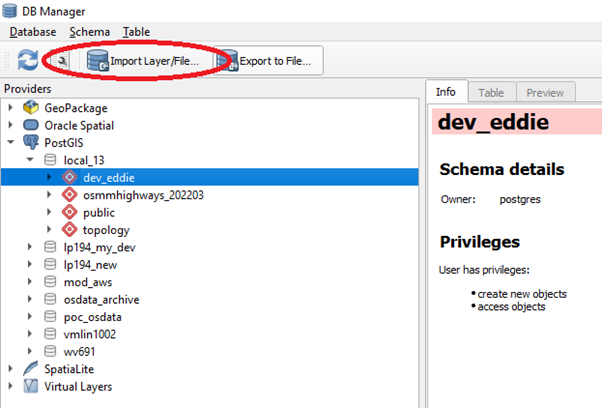Open the SQL Window wrench icon
The width and height of the screenshot is (602, 408).
tap(63, 61)
